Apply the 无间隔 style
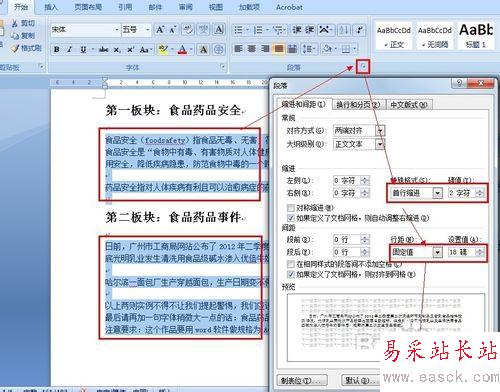This screenshot has height=392, width=500. pos(435,36)
